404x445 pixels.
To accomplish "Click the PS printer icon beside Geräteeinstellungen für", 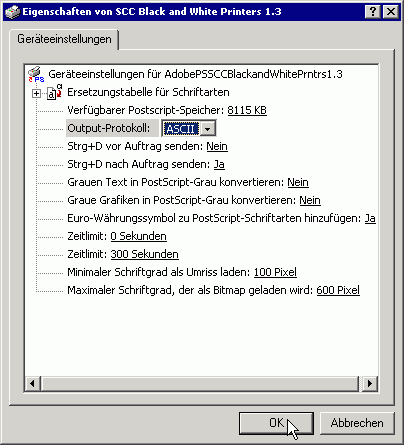I will click(x=36, y=74).
